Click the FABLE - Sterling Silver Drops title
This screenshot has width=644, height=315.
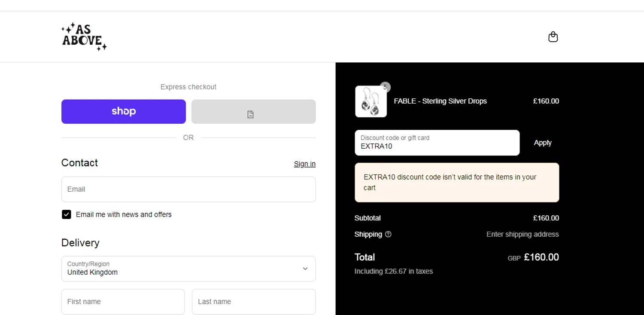pos(440,101)
